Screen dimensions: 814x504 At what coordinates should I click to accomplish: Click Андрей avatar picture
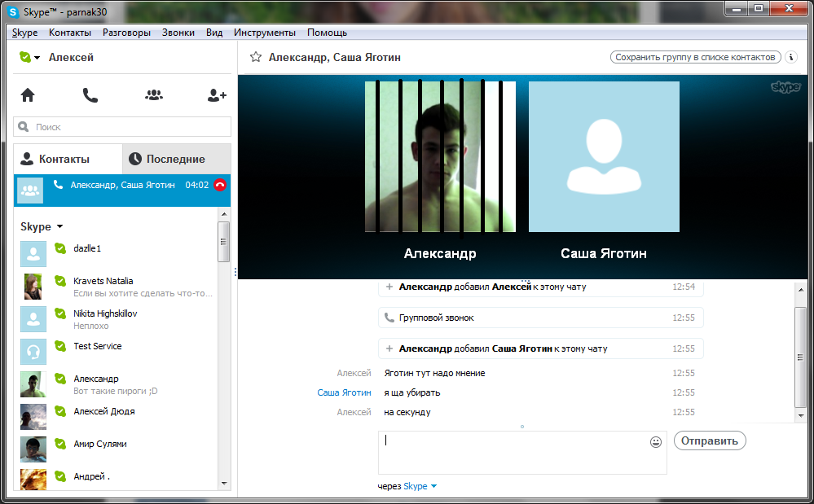(x=33, y=480)
